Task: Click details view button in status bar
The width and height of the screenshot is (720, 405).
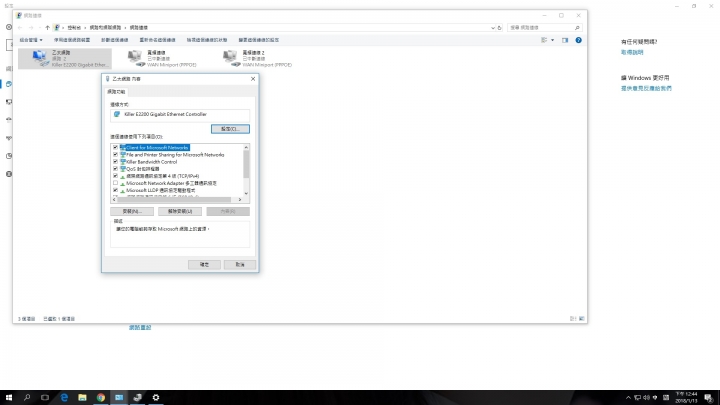Action: 573,318
